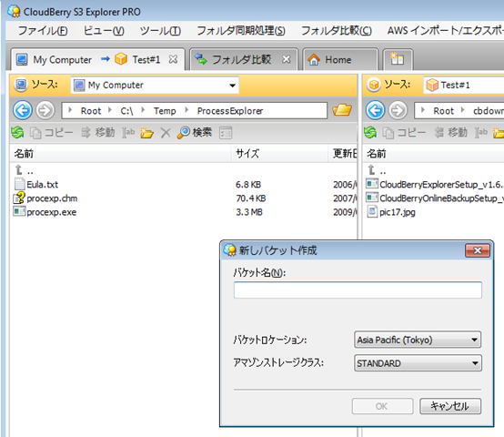Expand arrow before C:\ in left path
Viewport: 504px width, 437px height.
(110, 110)
